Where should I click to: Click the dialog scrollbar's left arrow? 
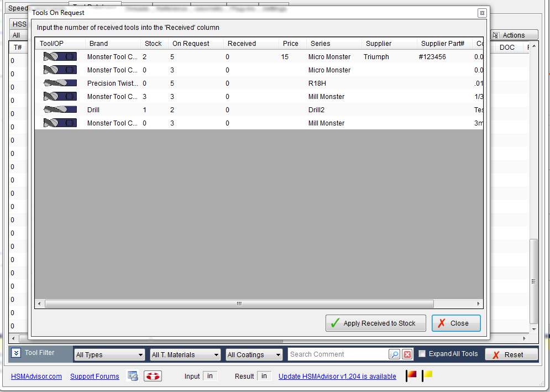coord(39,304)
